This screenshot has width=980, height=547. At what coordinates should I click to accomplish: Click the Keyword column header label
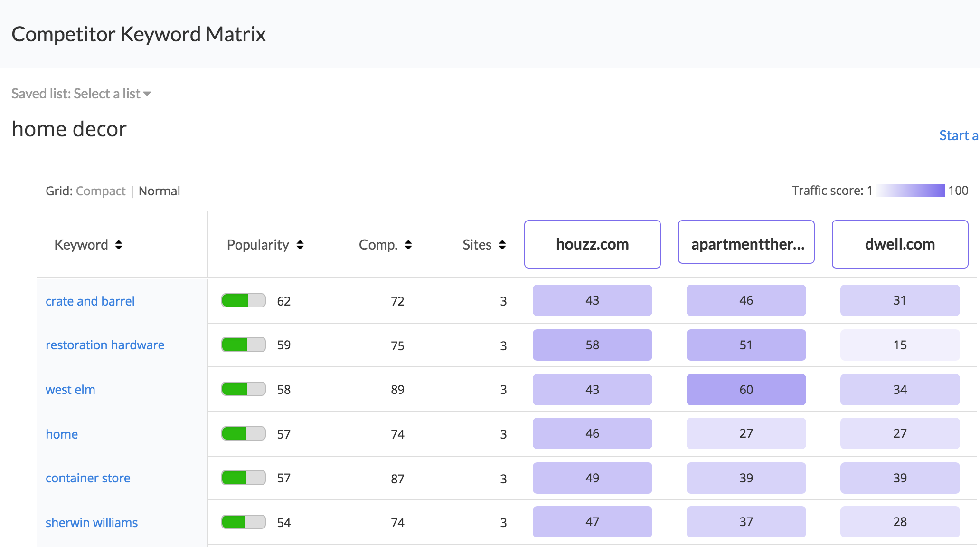[81, 245]
